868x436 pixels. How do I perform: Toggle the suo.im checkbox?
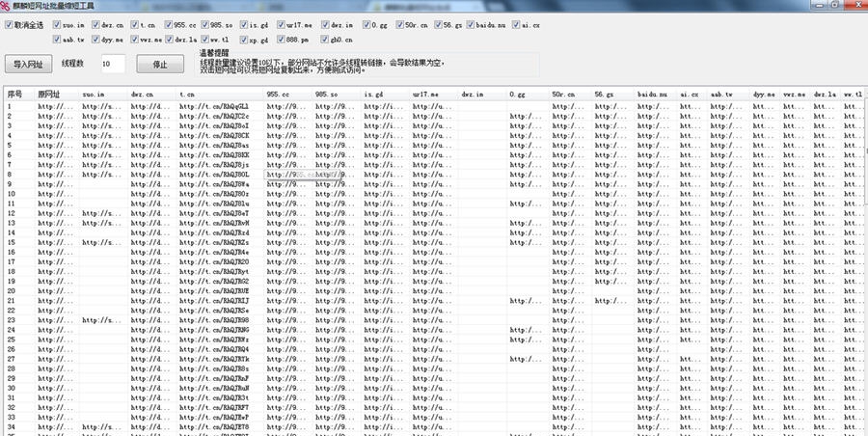click(x=57, y=25)
